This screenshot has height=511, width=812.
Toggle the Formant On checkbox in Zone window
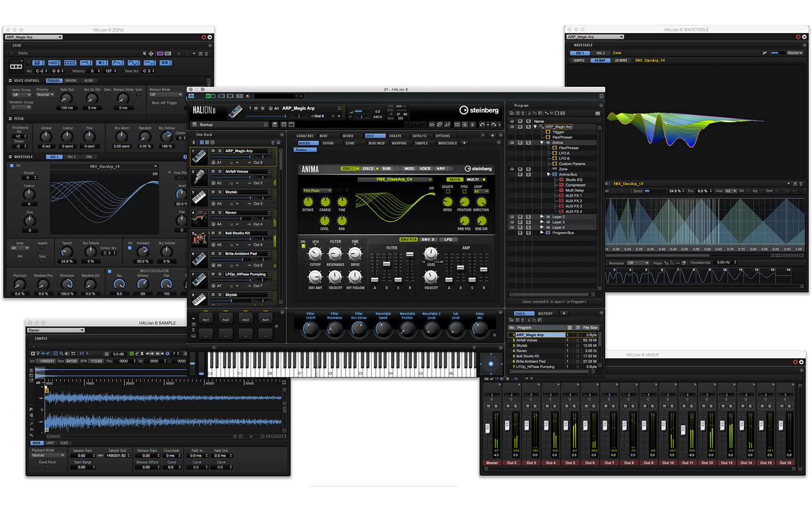pos(130,248)
